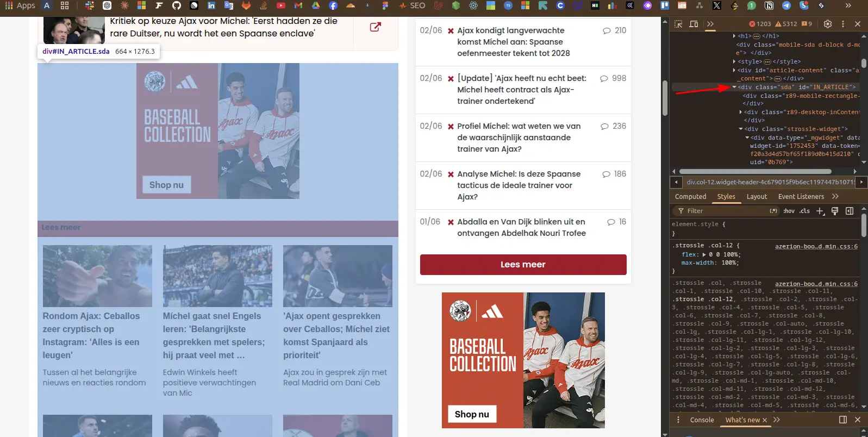Close the What's new drawer tab

(765, 420)
